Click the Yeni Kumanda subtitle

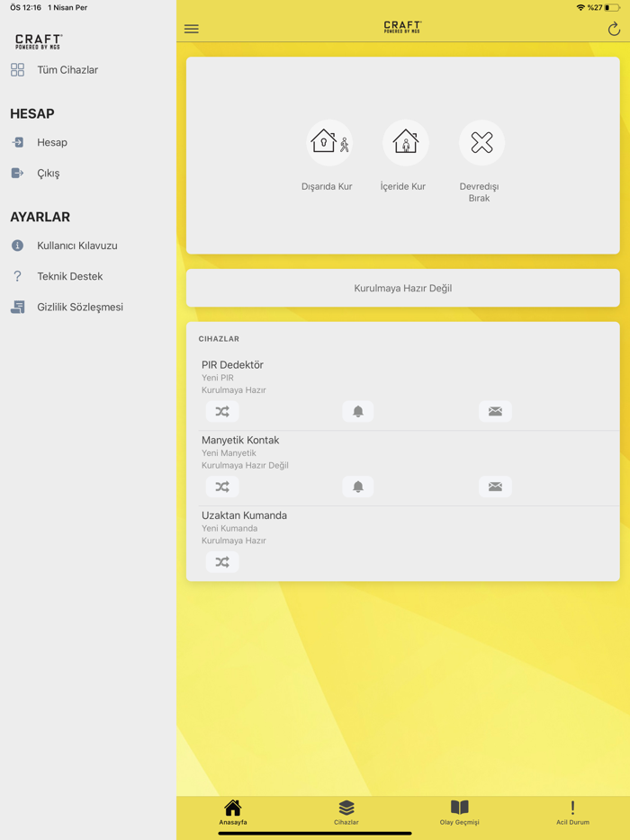tap(229, 528)
